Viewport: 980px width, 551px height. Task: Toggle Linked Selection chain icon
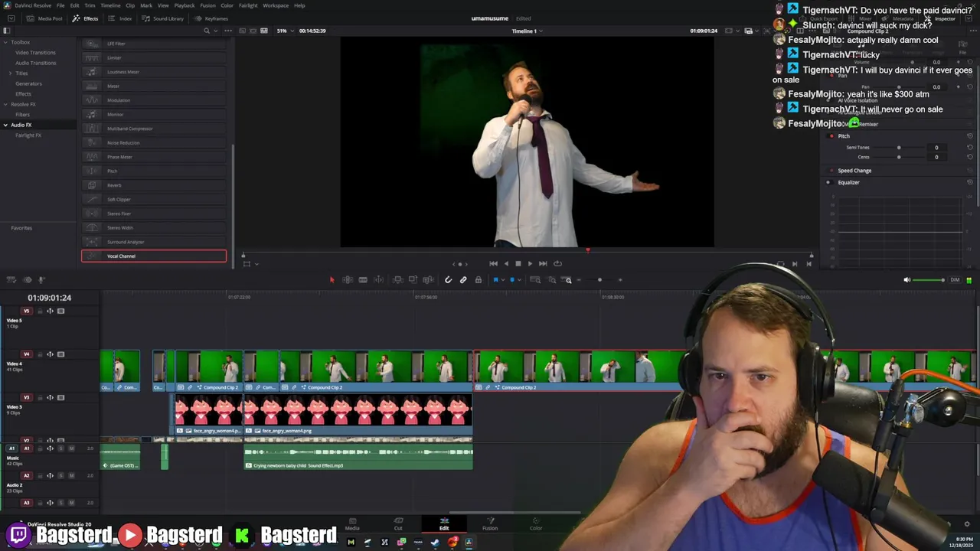point(463,280)
